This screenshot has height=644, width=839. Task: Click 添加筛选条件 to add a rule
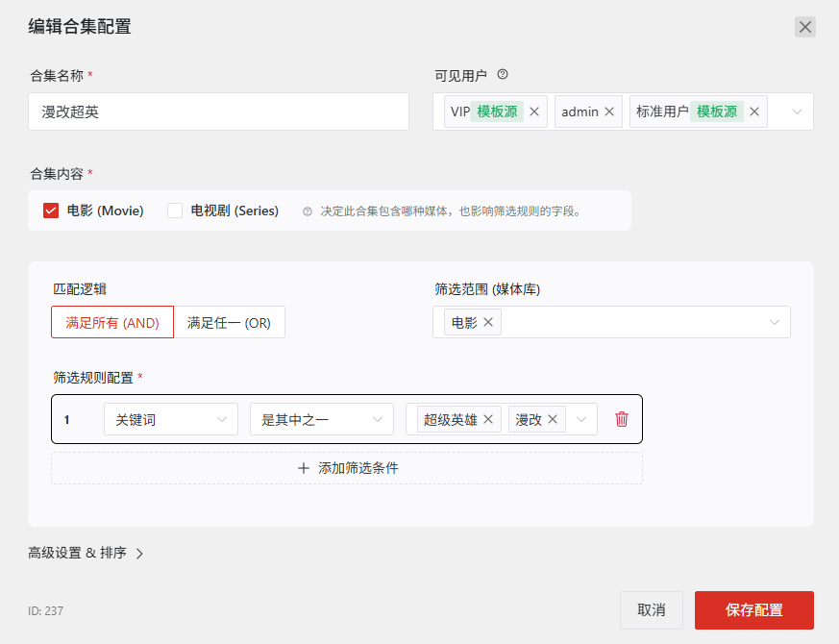[347, 468]
